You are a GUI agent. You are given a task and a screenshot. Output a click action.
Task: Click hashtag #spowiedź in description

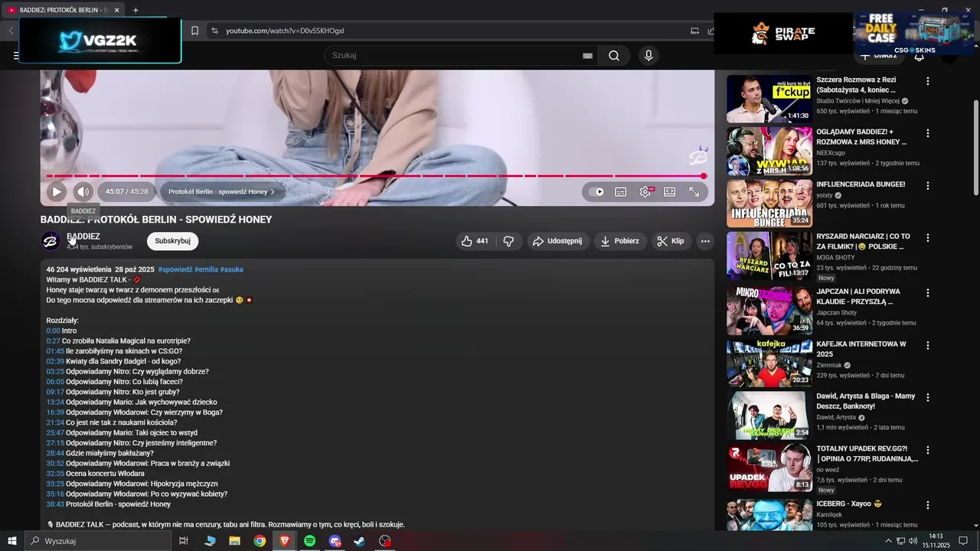click(x=175, y=269)
